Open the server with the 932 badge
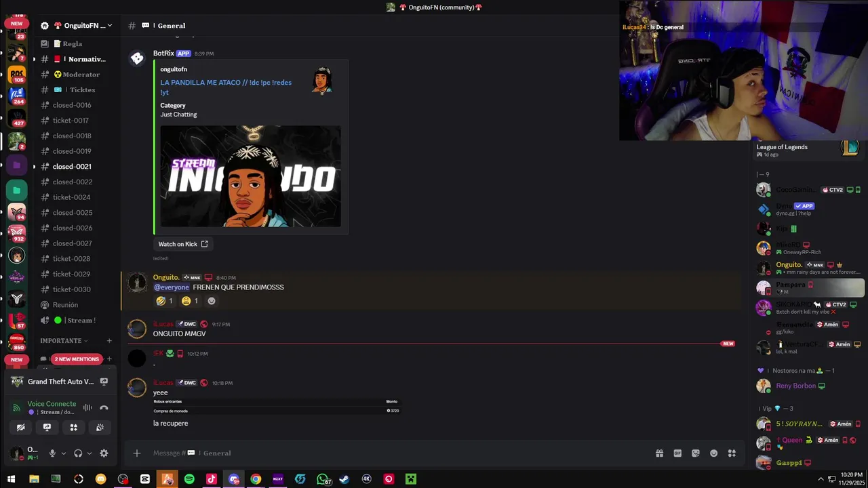Image resolution: width=868 pixels, height=488 pixels. pyautogui.click(x=17, y=232)
